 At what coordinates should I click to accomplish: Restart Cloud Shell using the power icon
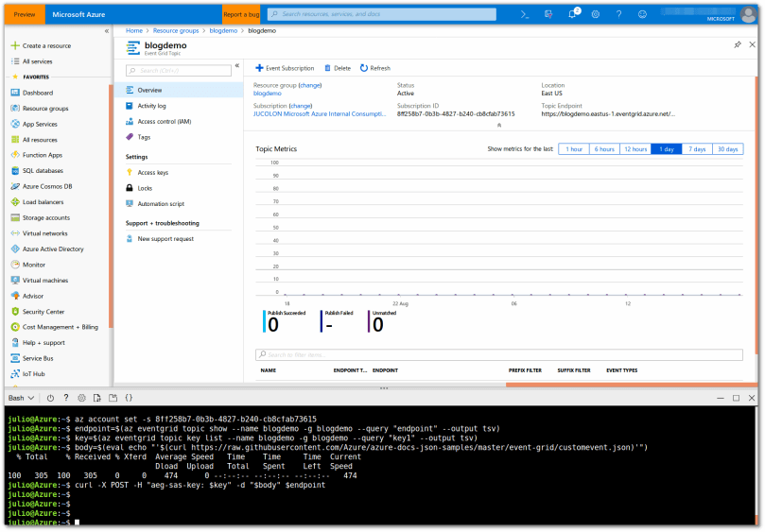[x=50, y=398]
